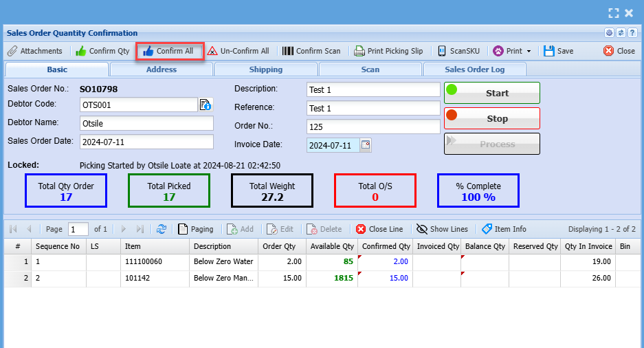Save the sales order

(558, 51)
